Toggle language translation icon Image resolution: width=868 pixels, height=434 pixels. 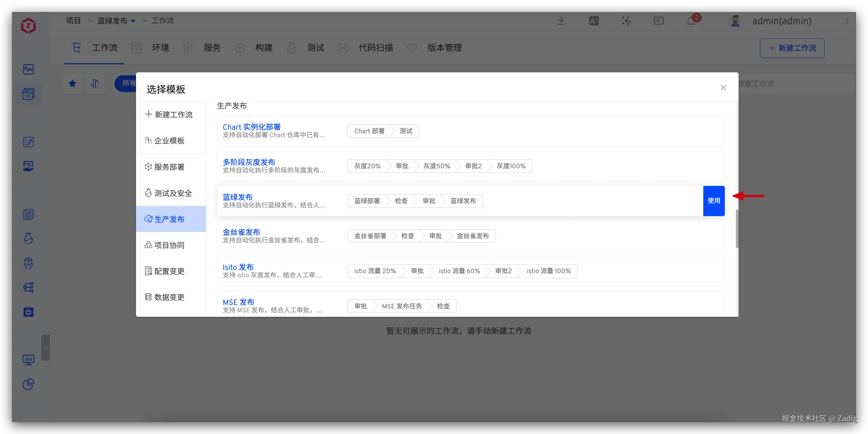[x=594, y=21]
